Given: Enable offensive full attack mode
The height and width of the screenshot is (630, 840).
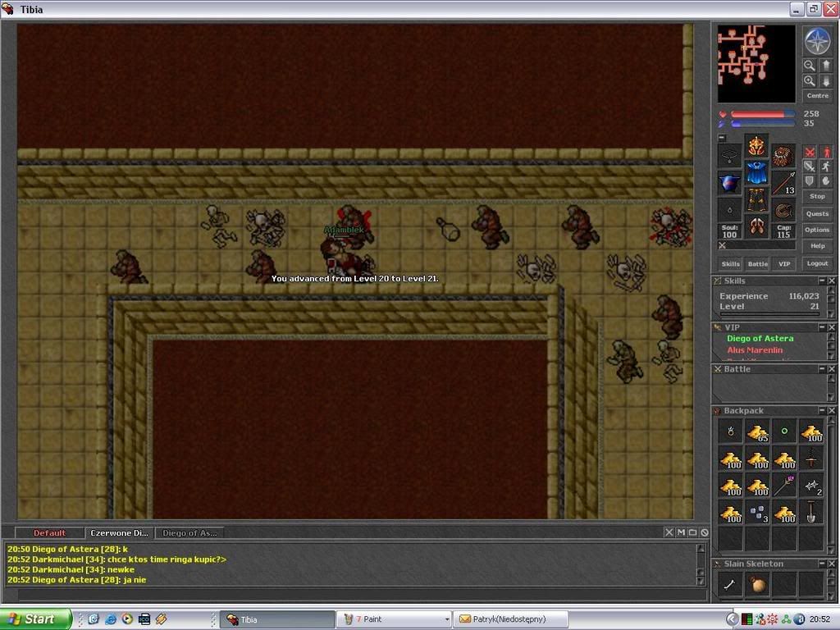Looking at the screenshot, I should tap(810, 152).
